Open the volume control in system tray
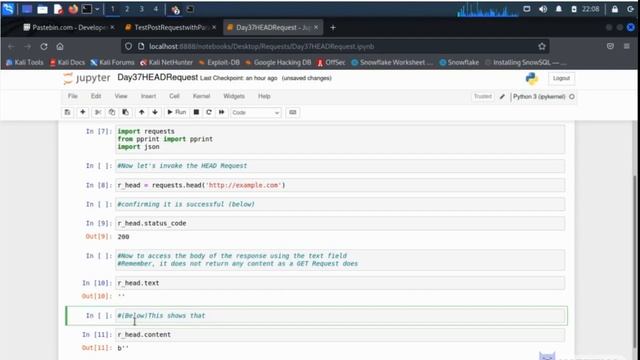This screenshot has width=640, height=360. (x=543, y=9)
